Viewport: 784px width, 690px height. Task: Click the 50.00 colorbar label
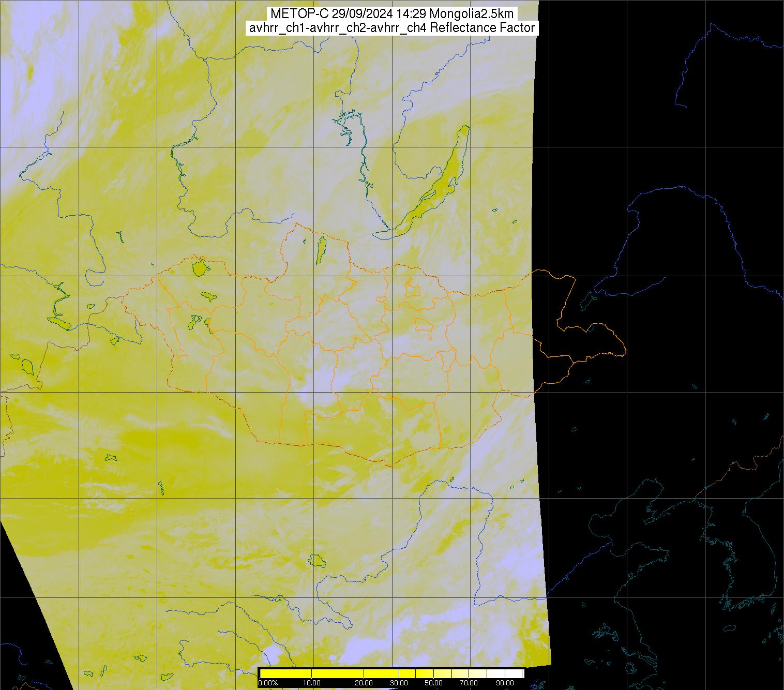[x=433, y=683]
